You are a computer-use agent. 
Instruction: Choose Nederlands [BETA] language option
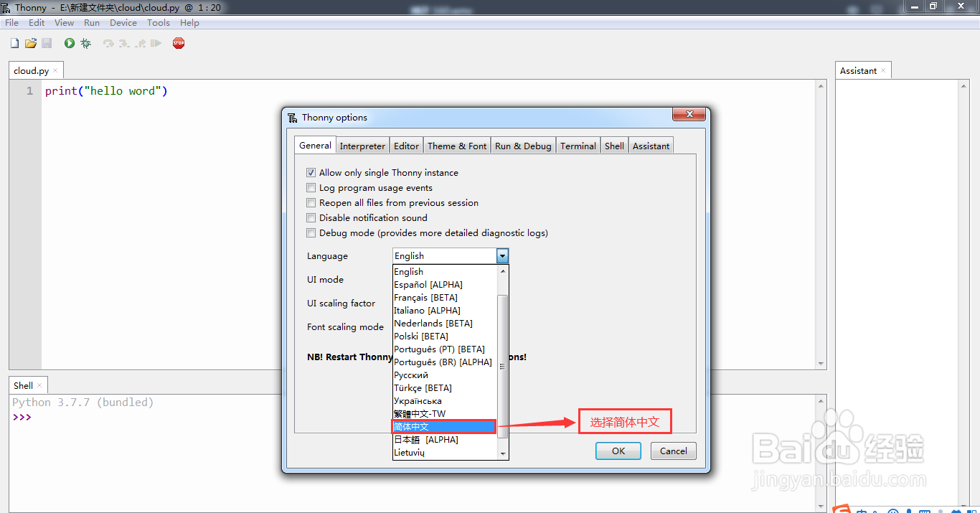point(445,324)
